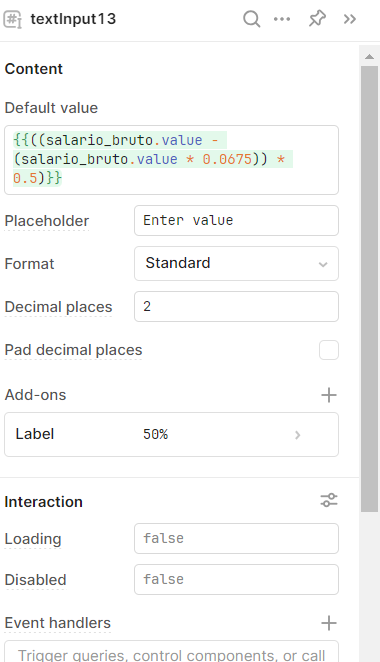Screen dimensions: 380x662
Task: Click the scrollbar up arrow
Action: (369, 56)
